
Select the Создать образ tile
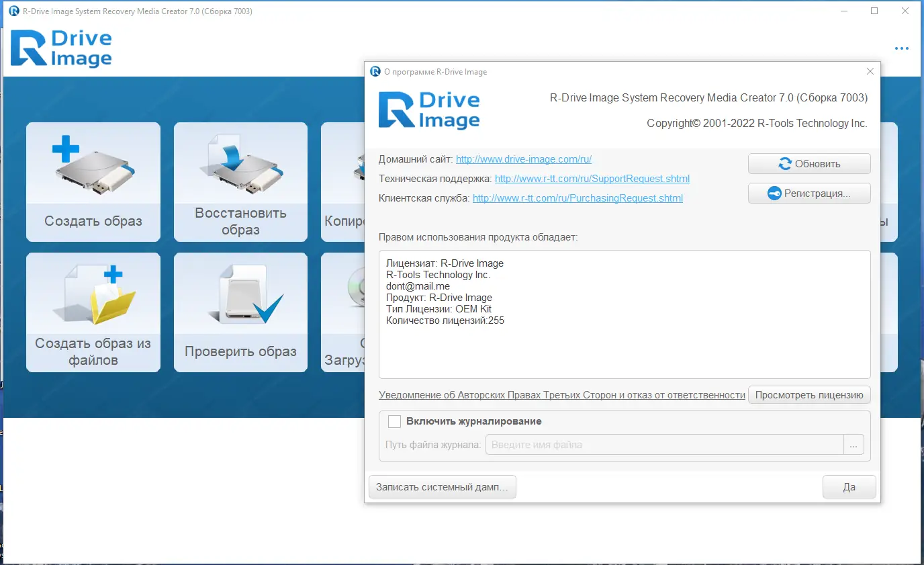[x=93, y=181]
